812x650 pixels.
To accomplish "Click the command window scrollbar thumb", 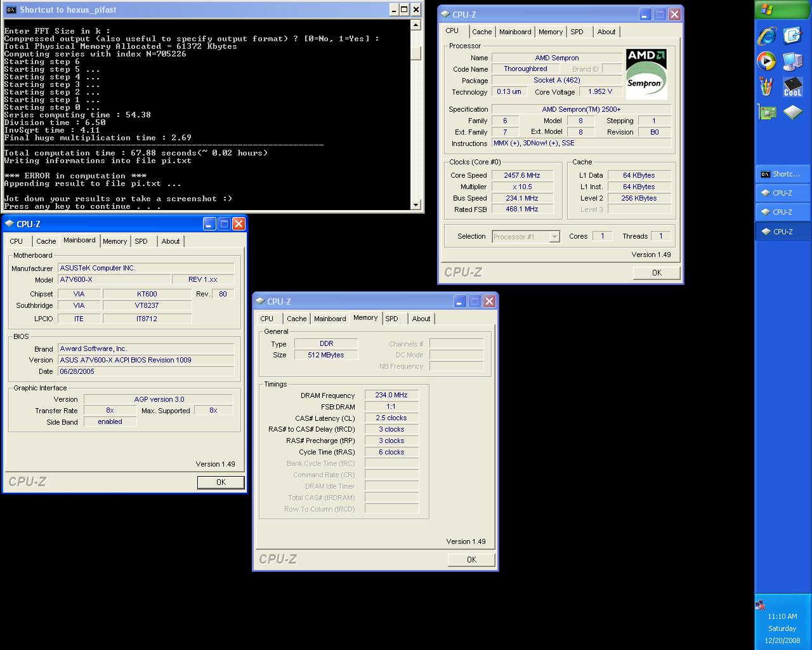I will pyautogui.click(x=416, y=53).
